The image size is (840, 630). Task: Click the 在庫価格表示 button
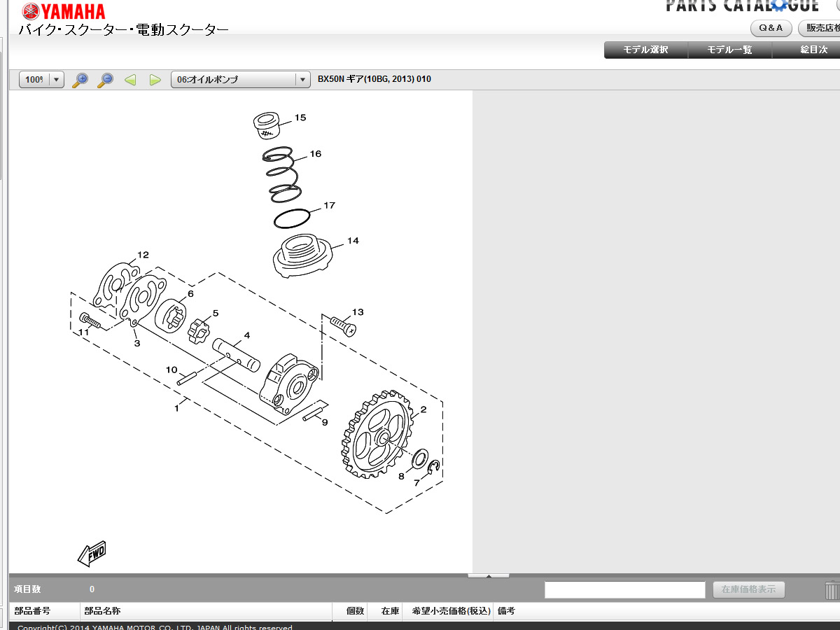point(748,589)
